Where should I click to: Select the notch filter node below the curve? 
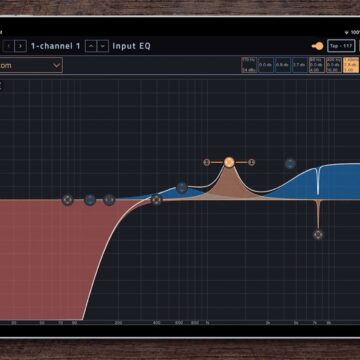pyautogui.click(x=318, y=235)
